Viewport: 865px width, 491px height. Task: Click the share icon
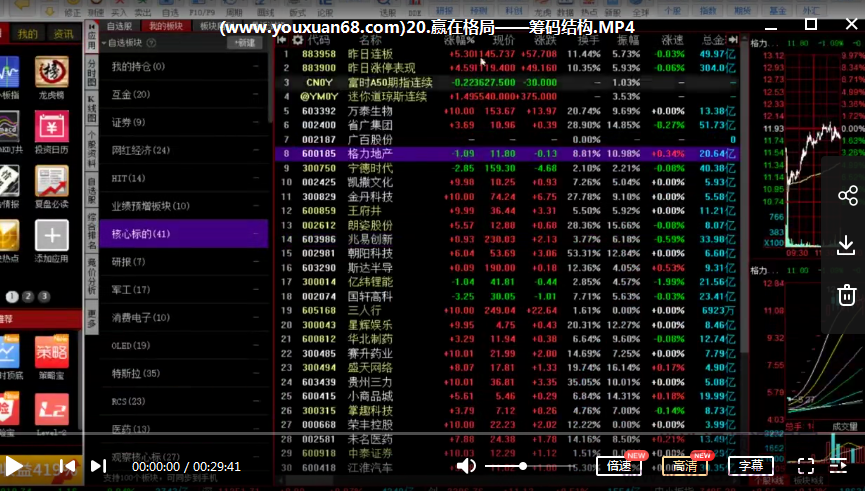pyautogui.click(x=846, y=195)
